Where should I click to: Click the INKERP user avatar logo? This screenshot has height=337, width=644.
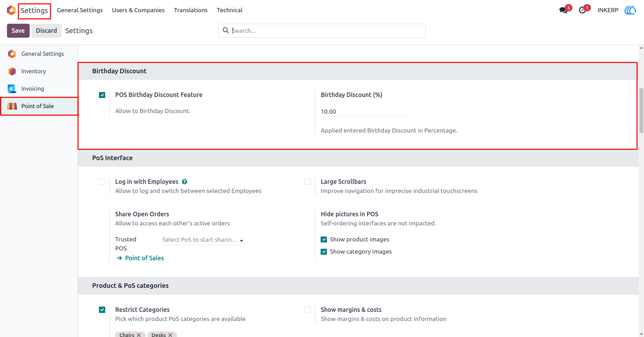[630, 10]
